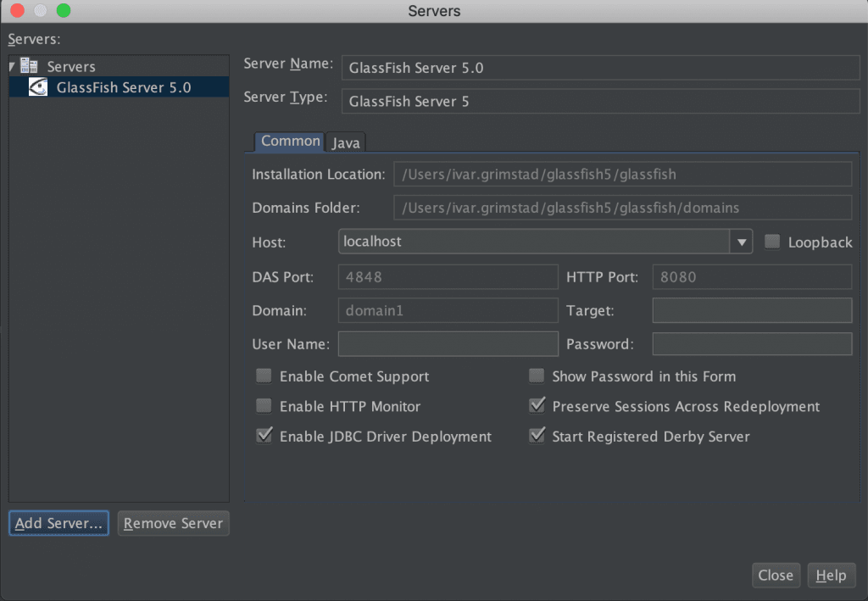868x601 pixels.
Task: Disable Preserve Sessions Across Redeployment
Action: [537, 406]
